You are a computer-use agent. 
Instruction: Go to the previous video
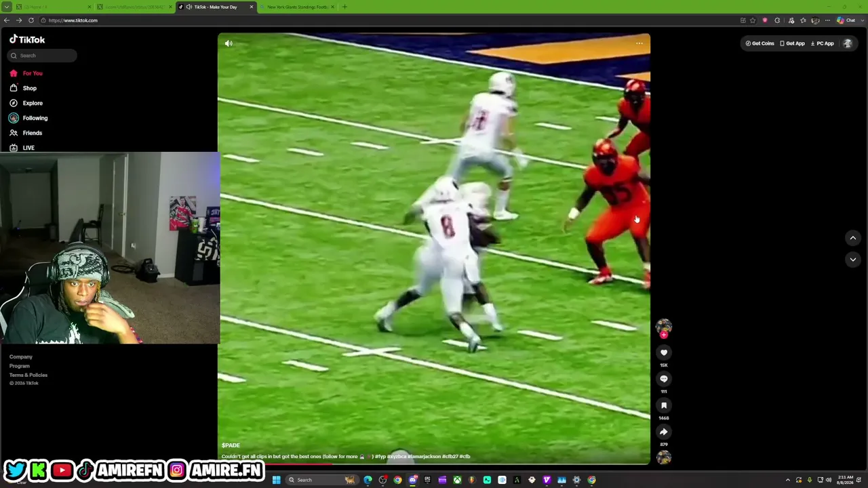pos(853,238)
